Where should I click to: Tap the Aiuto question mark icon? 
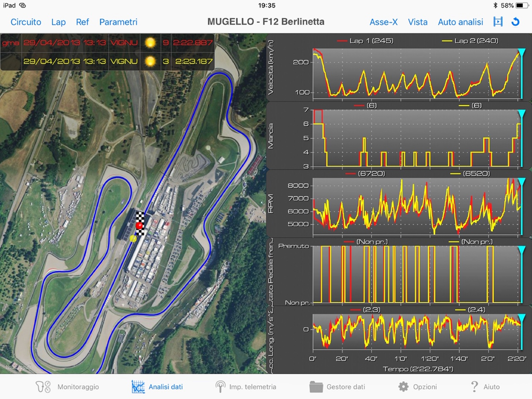pyautogui.click(x=474, y=387)
